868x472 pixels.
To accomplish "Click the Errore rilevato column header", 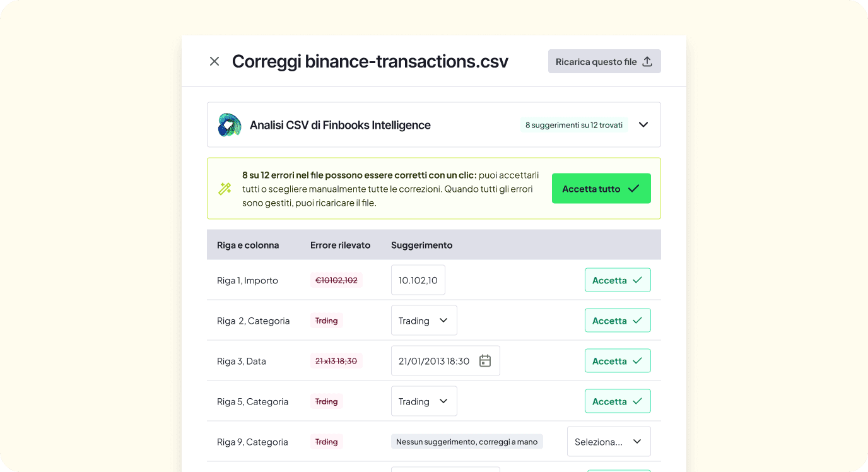I will (341, 245).
